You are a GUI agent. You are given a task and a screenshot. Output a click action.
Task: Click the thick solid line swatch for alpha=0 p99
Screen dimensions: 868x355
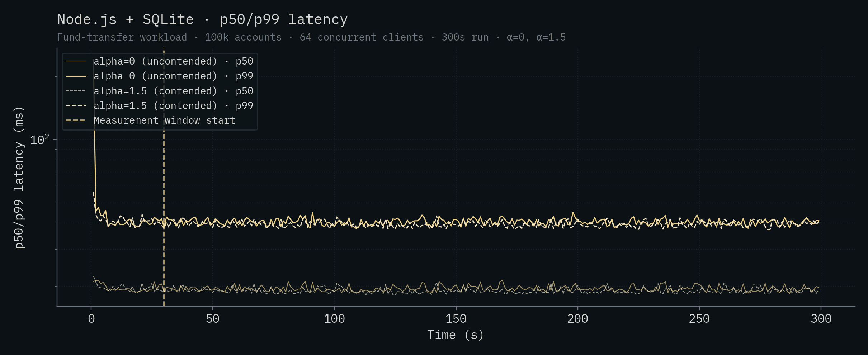click(76, 76)
